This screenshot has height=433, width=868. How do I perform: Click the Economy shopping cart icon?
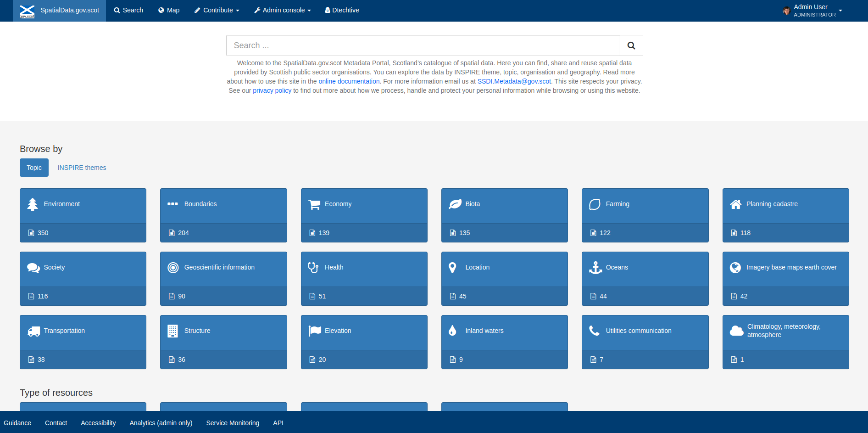pyautogui.click(x=314, y=204)
